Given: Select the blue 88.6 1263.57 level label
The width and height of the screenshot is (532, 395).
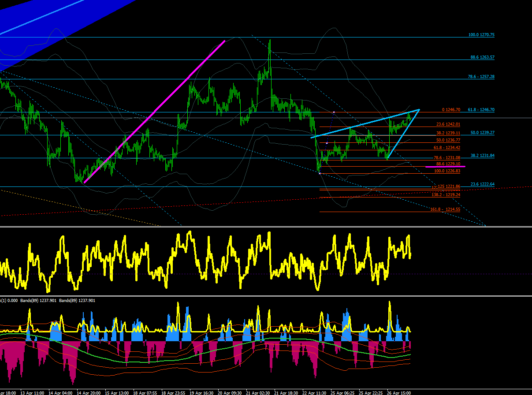Looking at the screenshot, I should (x=482, y=57).
